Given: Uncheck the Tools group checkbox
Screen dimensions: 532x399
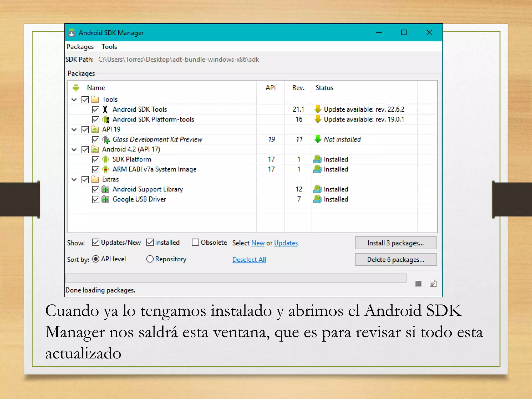Looking at the screenshot, I should coord(85,100).
